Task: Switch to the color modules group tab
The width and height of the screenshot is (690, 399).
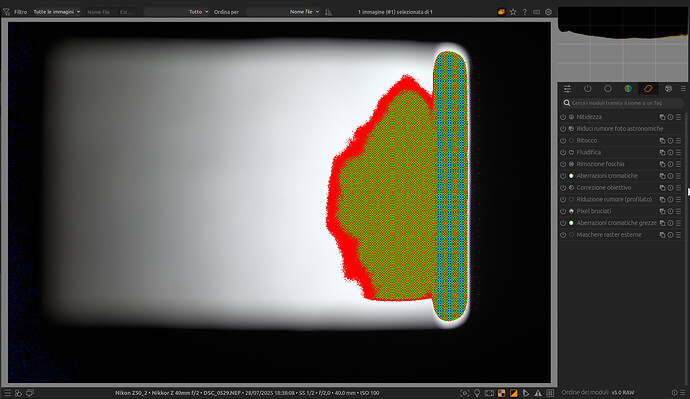Action: [x=628, y=89]
